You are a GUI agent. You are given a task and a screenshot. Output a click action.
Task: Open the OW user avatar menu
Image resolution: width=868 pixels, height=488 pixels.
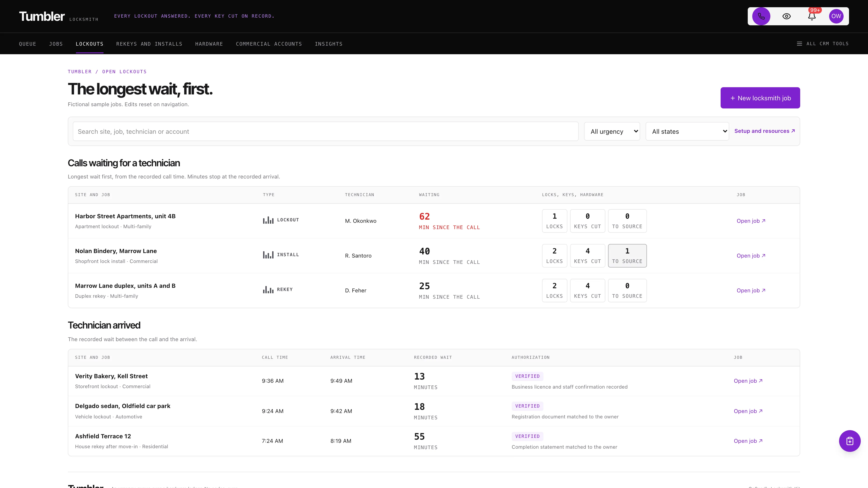coord(836,16)
